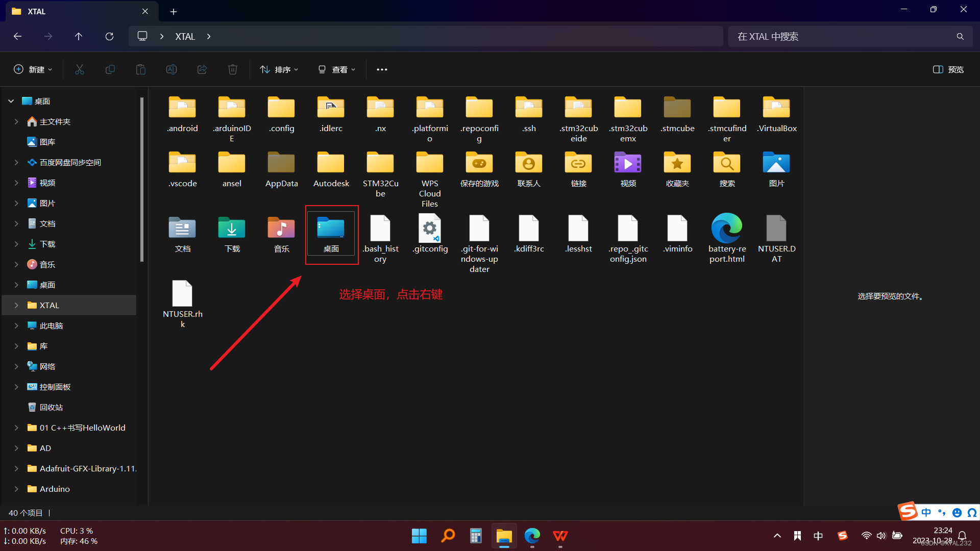Image resolution: width=980 pixels, height=551 pixels.
Task: Click the navigation pane vertical scrollbar
Action: click(x=142, y=179)
